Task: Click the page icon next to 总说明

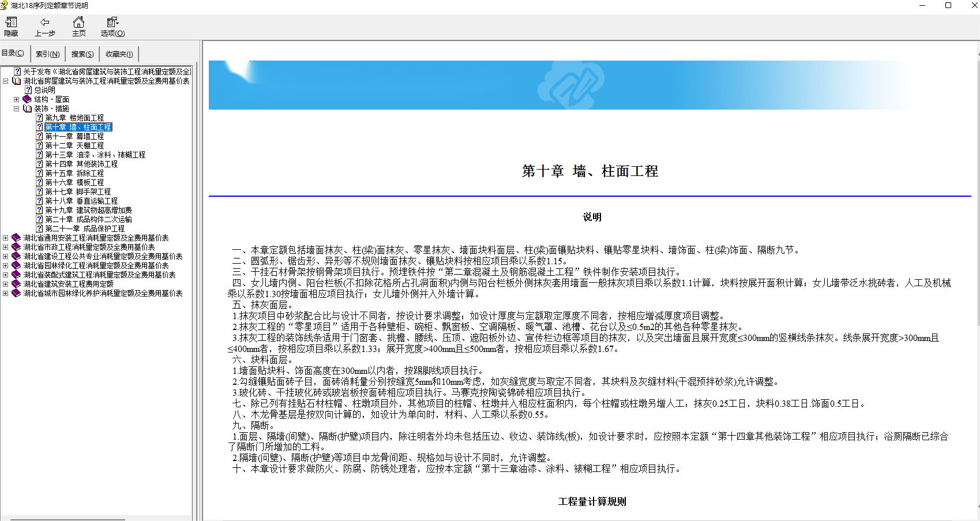Action: [28, 90]
